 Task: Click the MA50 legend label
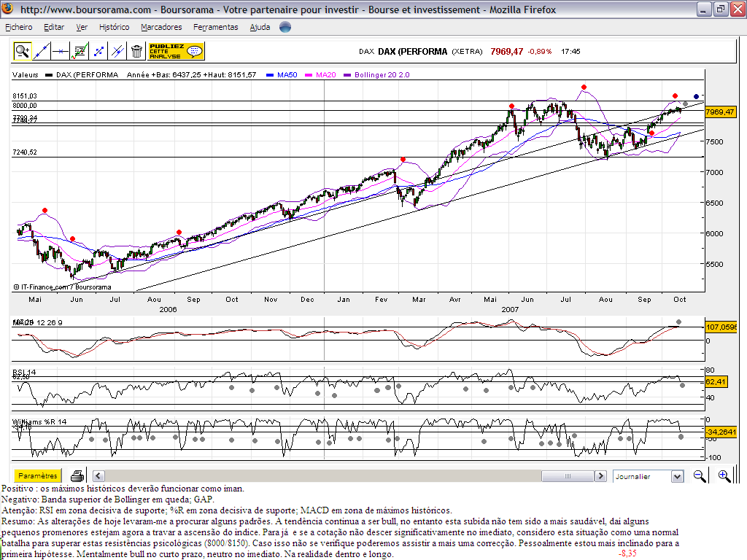(x=287, y=75)
